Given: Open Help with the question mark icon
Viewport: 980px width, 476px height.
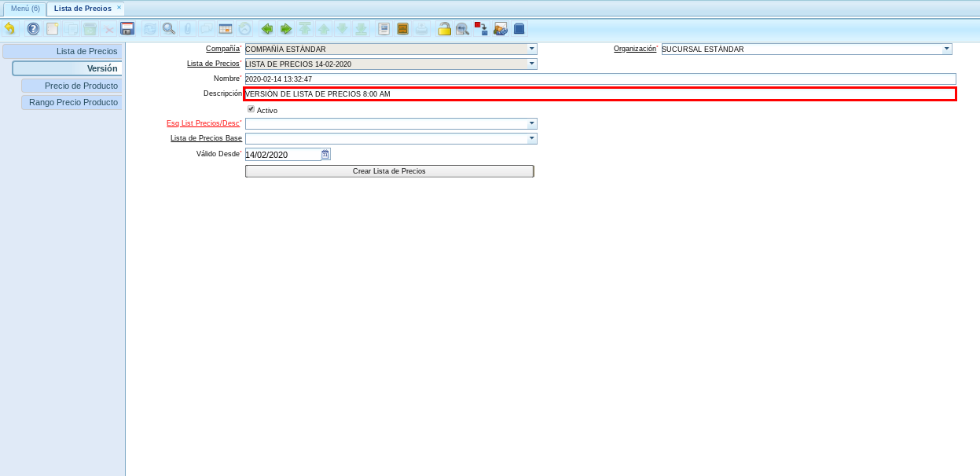Looking at the screenshot, I should [33, 29].
